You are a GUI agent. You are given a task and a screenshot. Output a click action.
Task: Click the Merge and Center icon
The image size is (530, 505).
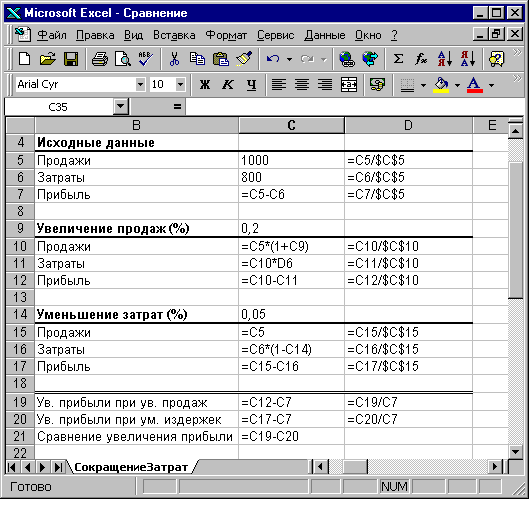(x=348, y=85)
